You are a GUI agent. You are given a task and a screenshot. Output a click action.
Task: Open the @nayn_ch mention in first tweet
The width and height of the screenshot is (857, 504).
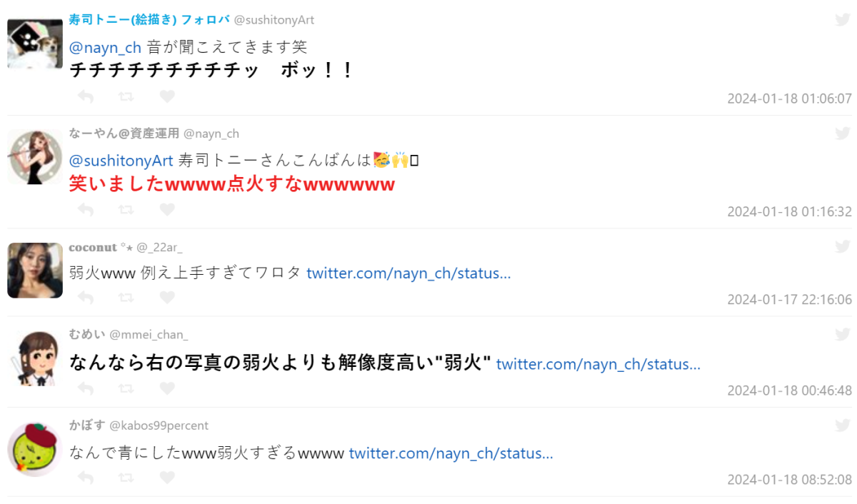(105, 48)
